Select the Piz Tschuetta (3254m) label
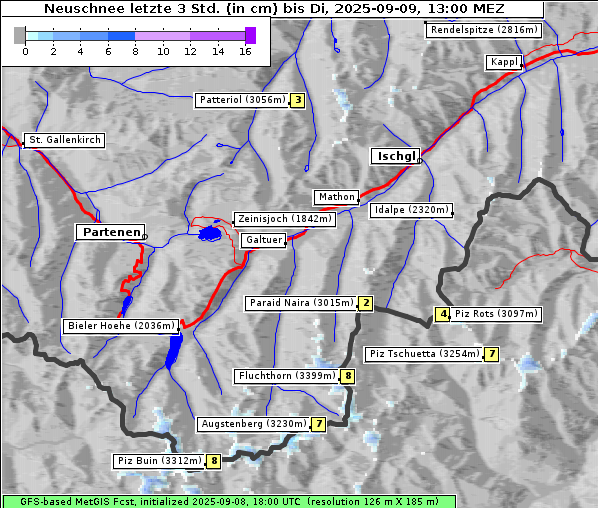 point(424,354)
